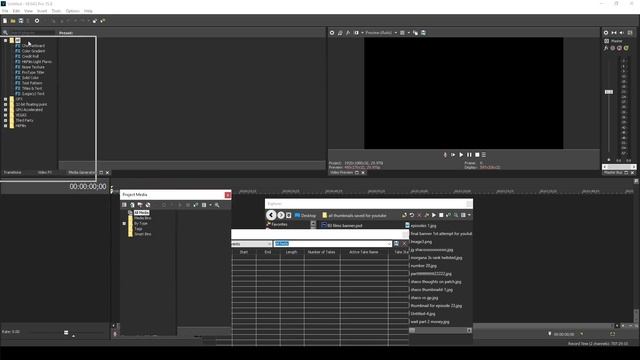
Task: Switch to the Video FX tab
Action: 45,173
